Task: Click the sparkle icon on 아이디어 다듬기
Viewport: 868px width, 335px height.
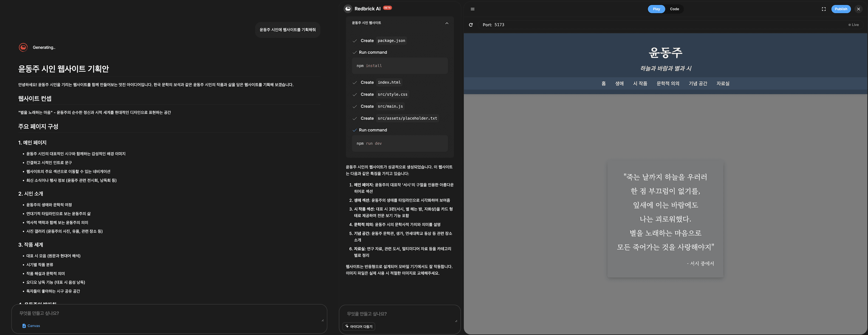Action: point(347,326)
